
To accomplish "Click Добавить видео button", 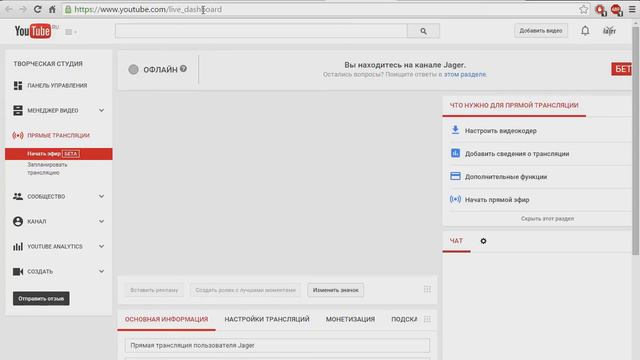I will (541, 31).
